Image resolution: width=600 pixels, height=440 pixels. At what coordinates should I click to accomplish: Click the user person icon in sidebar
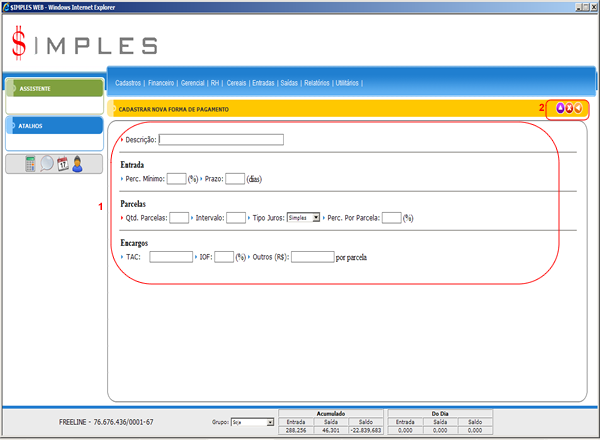click(x=77, y=164)
